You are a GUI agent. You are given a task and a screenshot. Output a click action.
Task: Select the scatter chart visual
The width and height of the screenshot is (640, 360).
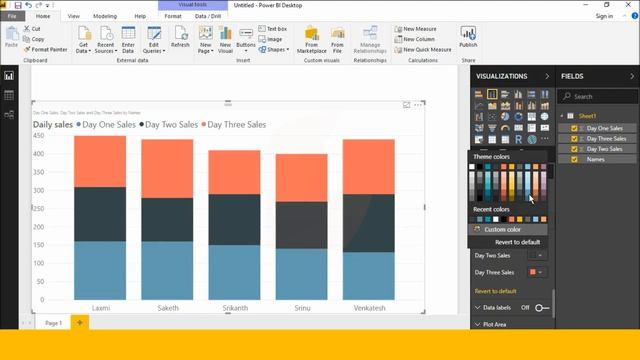[x=492, y=117]
